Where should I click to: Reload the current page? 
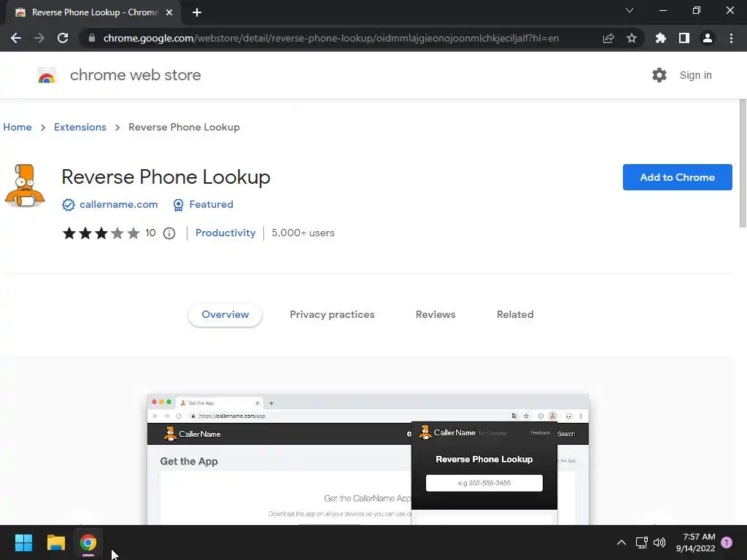(63, 38)
